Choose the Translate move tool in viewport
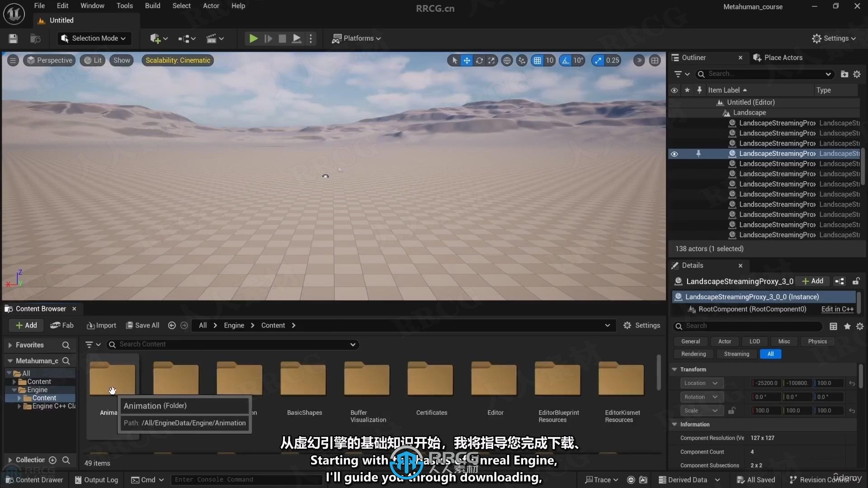Viewport: 868px width, 488px height. [x=467, y=60]
